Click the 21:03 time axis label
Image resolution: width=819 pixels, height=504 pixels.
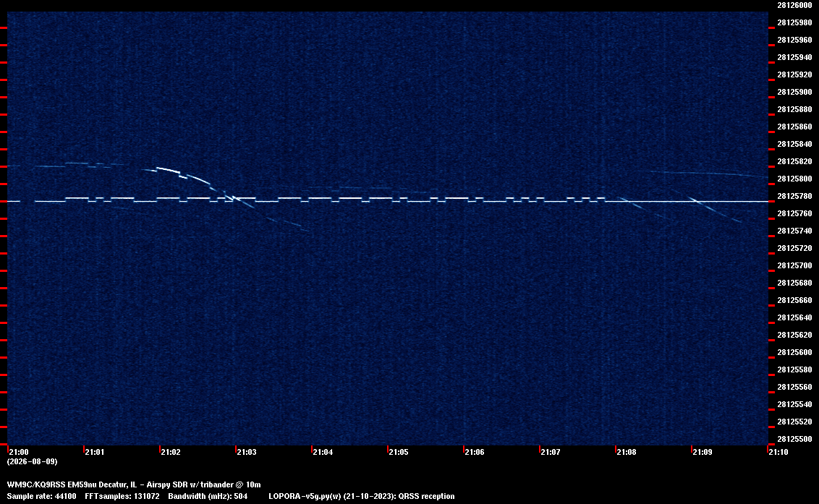(247, 452)
